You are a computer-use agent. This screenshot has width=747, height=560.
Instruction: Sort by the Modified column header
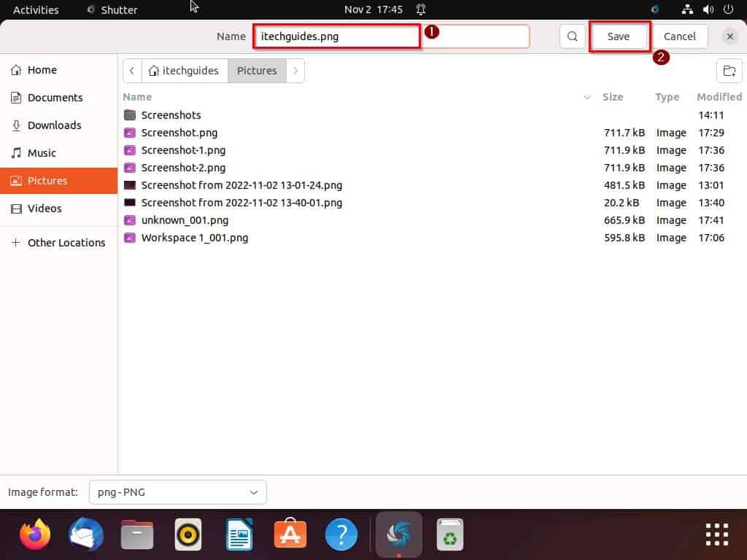click(719, 97)
